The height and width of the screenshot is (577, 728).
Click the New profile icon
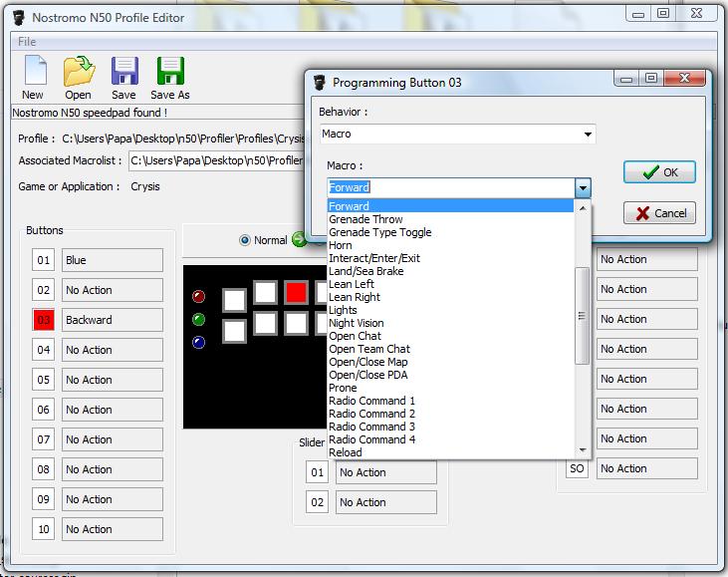click(34, 71)
